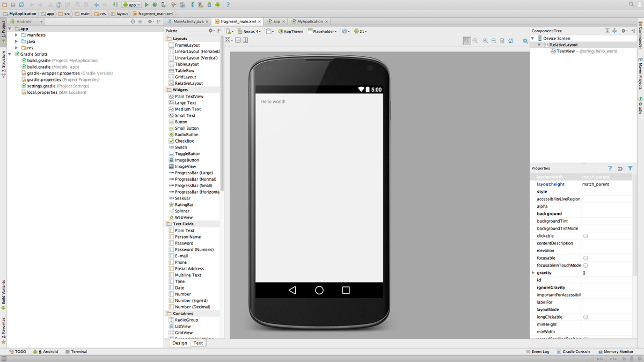The width and height of the screenshot is (644, 362).
Task: Click the Palette gear settings icon
Action: coord(211,31)
